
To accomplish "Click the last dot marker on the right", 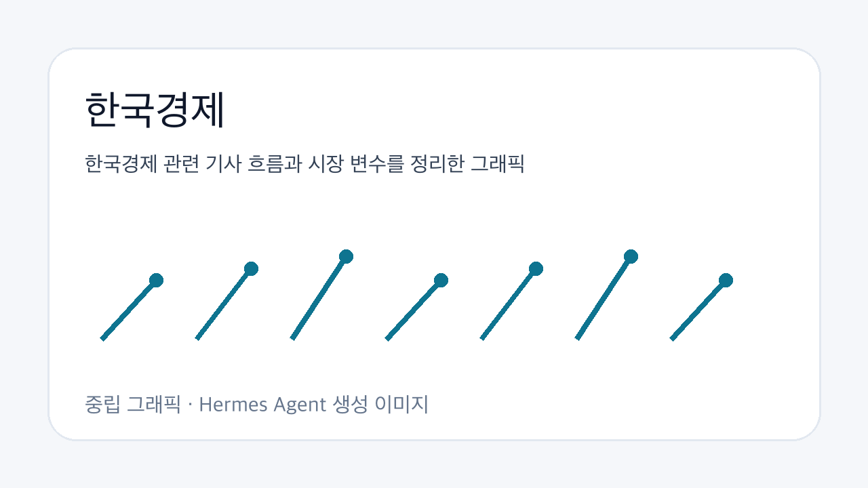I will pyautogui.click(x=726, y=280).
